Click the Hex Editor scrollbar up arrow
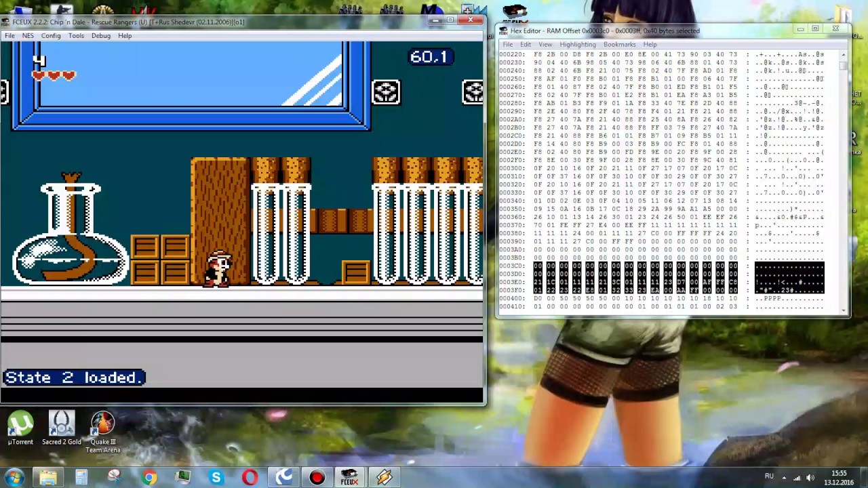Screen dimensions: 868x488 pos(844,55)
